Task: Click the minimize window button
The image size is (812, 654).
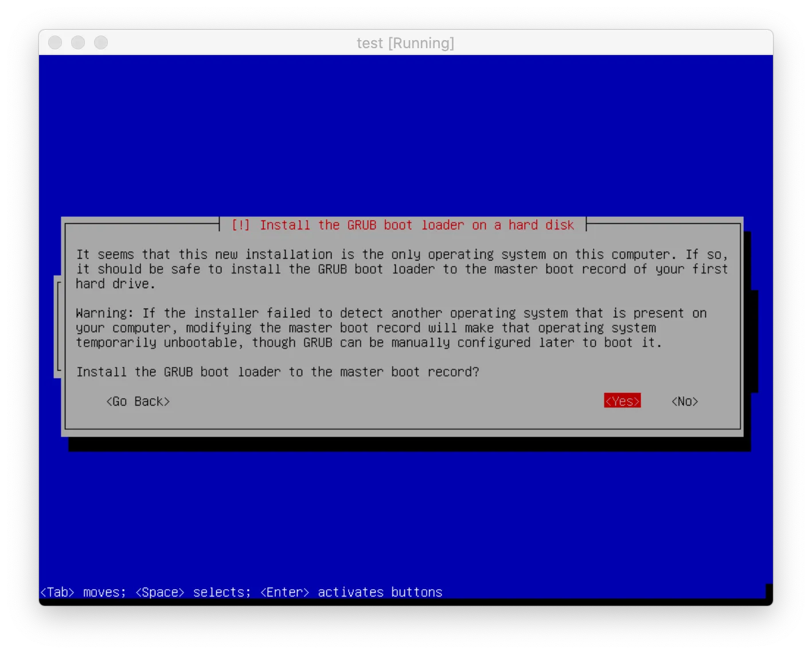Action: coord(78,42)
